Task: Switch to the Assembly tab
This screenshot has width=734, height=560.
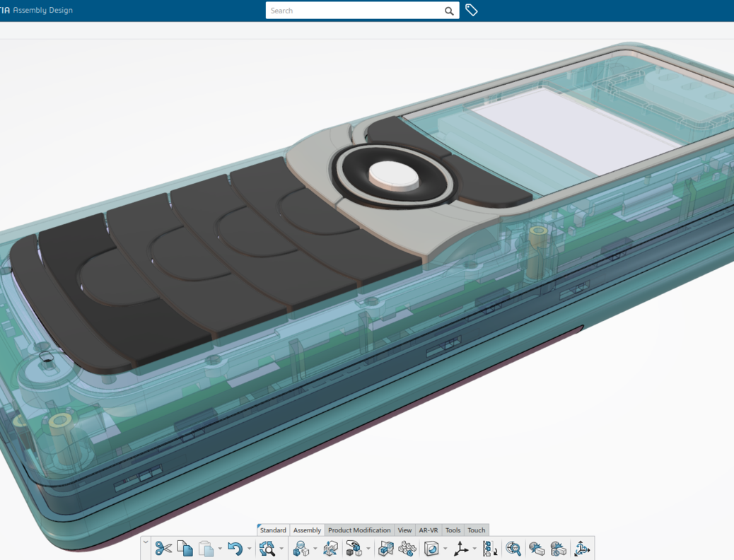Action: coord(307,530)
